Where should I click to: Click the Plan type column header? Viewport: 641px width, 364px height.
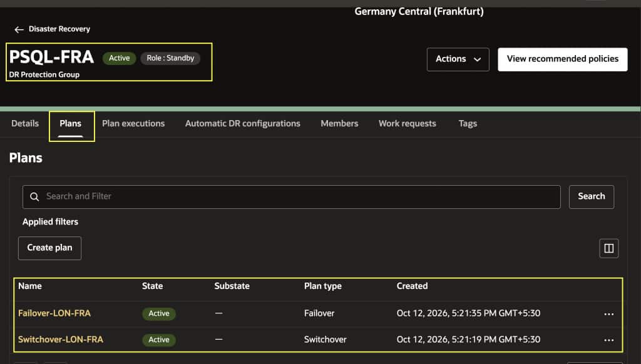323,286
